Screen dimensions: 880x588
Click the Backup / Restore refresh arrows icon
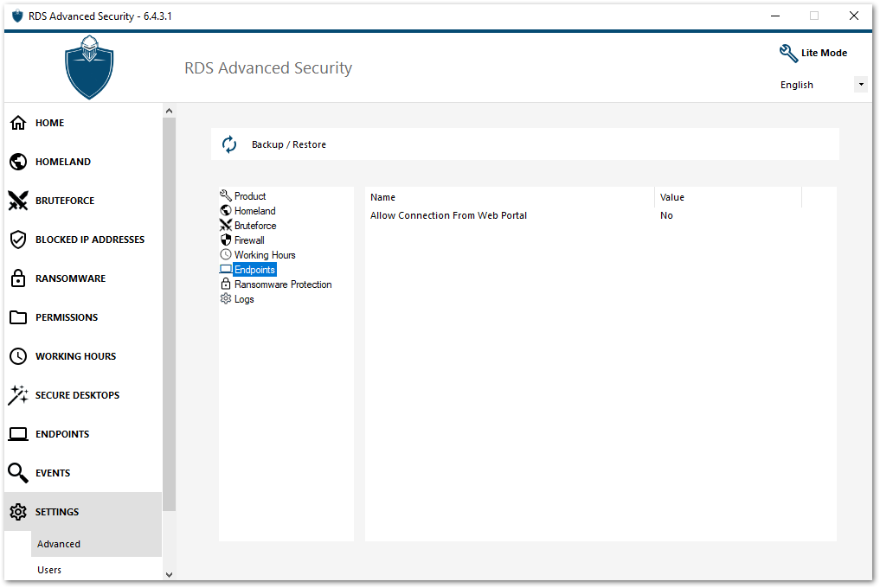point(229,144)
